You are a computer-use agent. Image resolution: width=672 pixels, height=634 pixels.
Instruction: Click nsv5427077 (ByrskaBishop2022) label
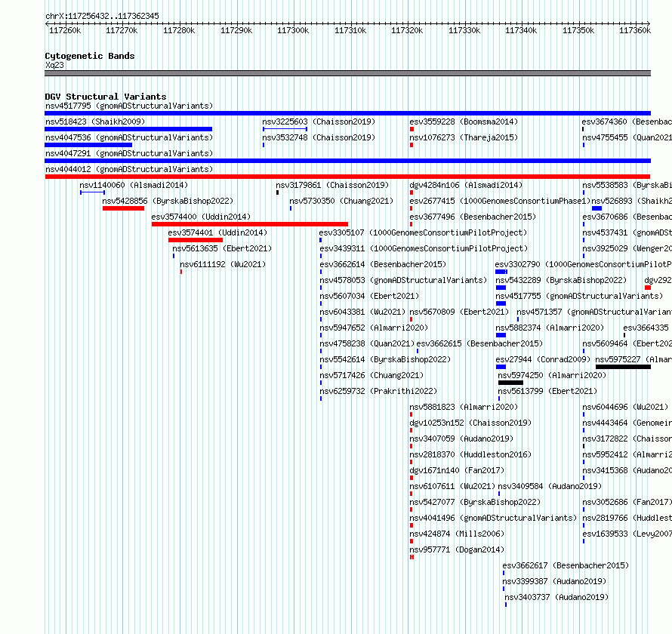point(475,502)
